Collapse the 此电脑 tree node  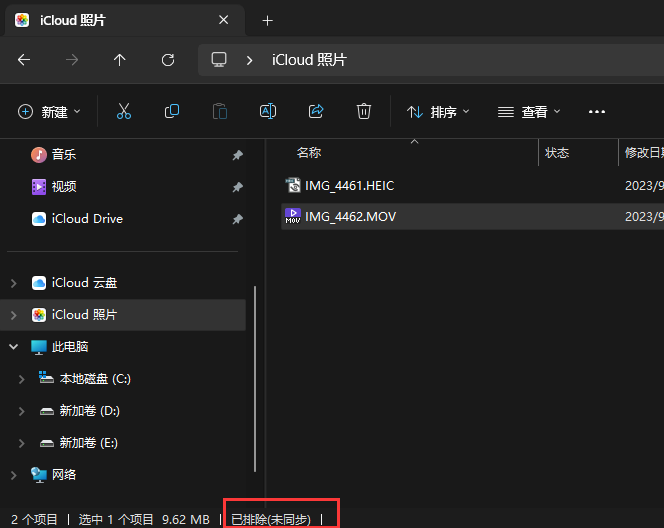(13, 347)
